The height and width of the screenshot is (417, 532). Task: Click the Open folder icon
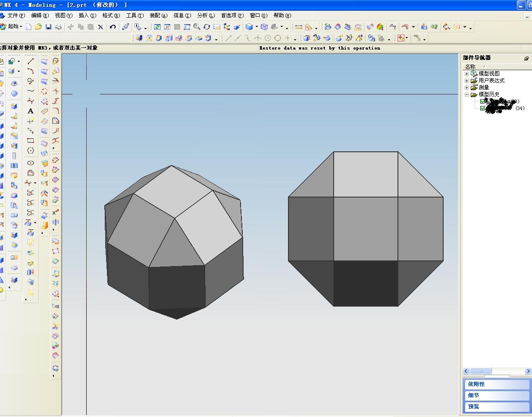click(38, 27)
